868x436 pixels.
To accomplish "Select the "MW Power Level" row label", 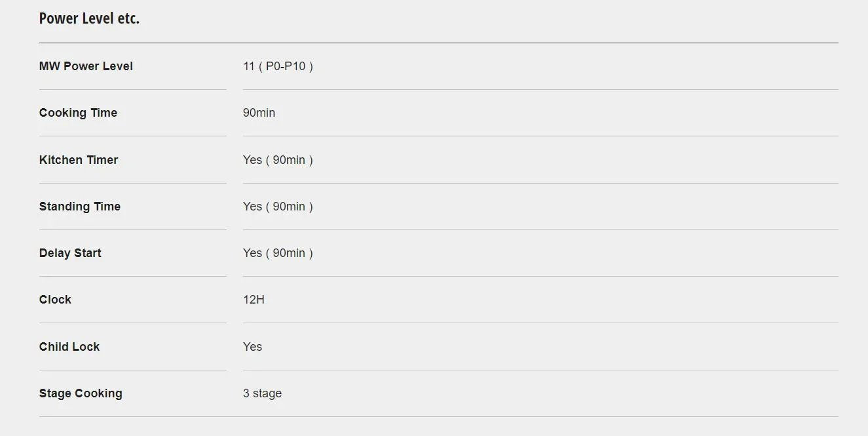I will [86, 66].
